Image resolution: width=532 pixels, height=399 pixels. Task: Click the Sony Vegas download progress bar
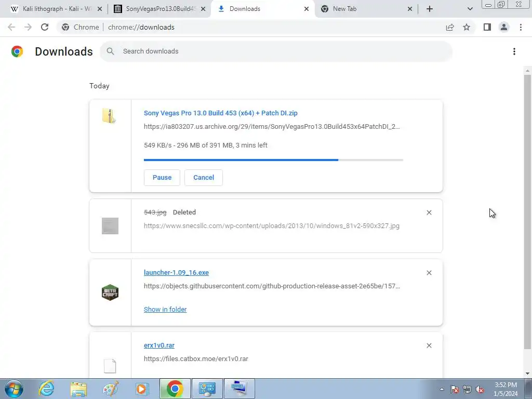273,160
